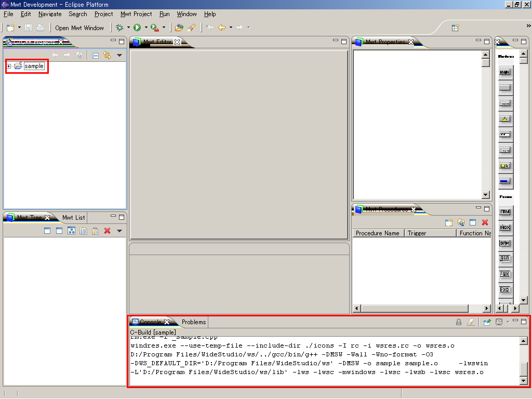Click the first window icon in Mwt Tree toolbar
Viewport: 532px width, 399px height.
pos(47,231)
